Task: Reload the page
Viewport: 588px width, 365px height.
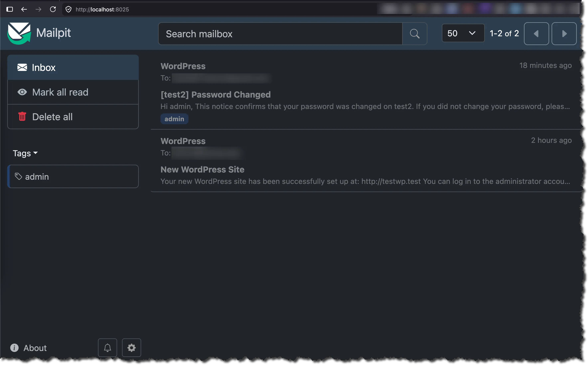Action: 53,9
